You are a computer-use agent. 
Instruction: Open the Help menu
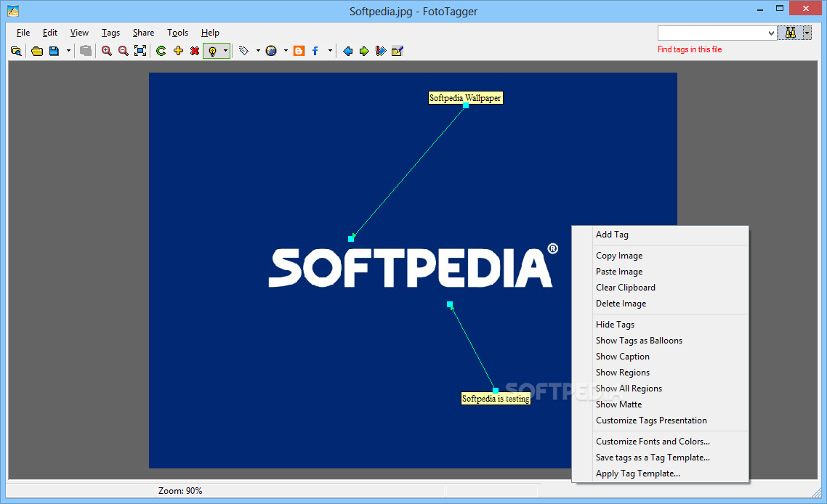coord(210,33)
